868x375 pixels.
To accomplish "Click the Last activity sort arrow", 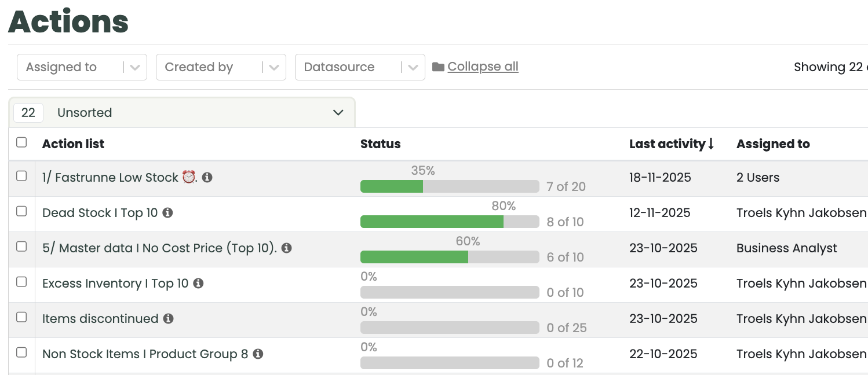I will [x=711, y=144].
